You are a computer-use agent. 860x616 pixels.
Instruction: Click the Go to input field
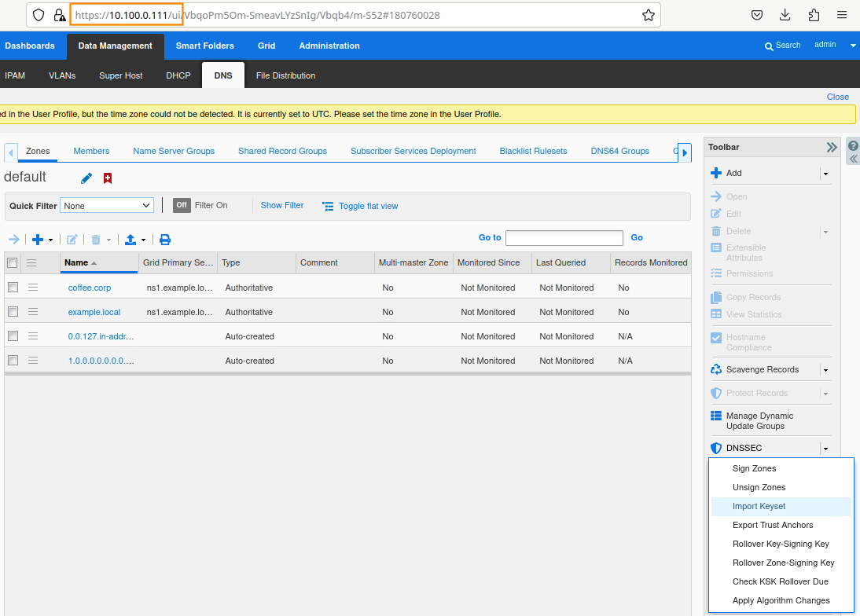coord(564,237)
